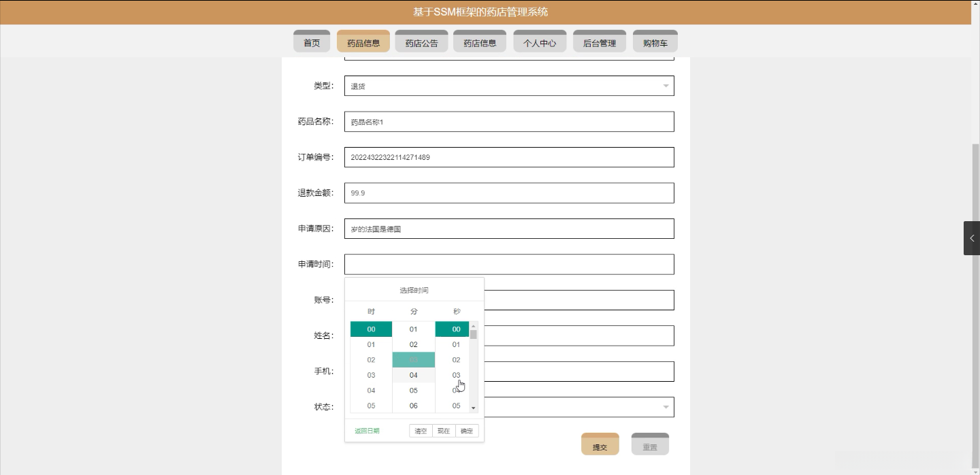980x475 pixels.
Task: Select second 02 in 秒 column
Action: point(453,360)
